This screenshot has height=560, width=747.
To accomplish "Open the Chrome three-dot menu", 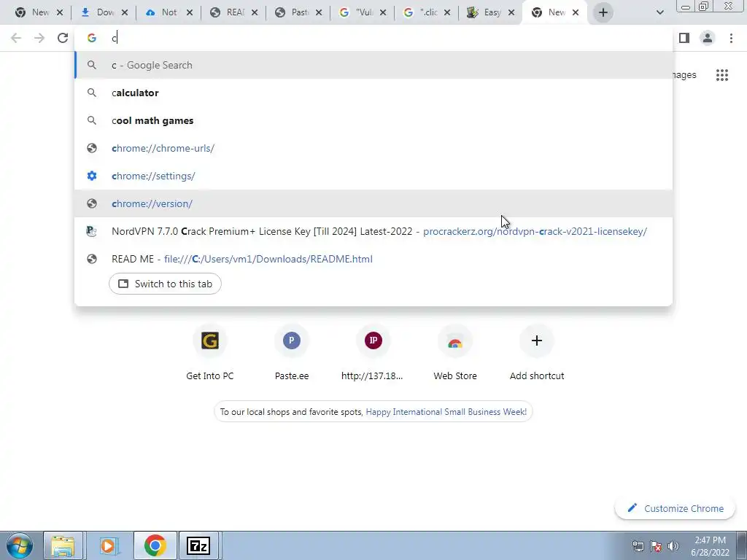I will pos(731,38).
